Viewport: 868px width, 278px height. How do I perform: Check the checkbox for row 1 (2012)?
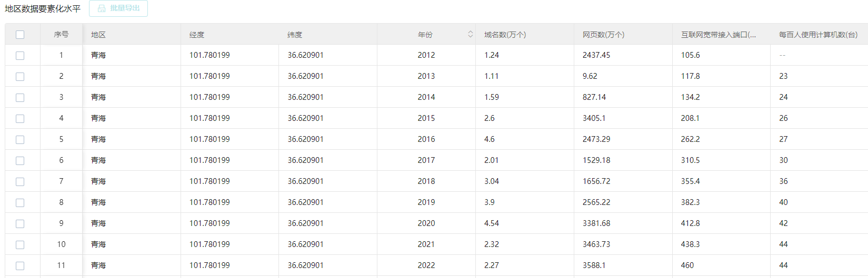20,56
